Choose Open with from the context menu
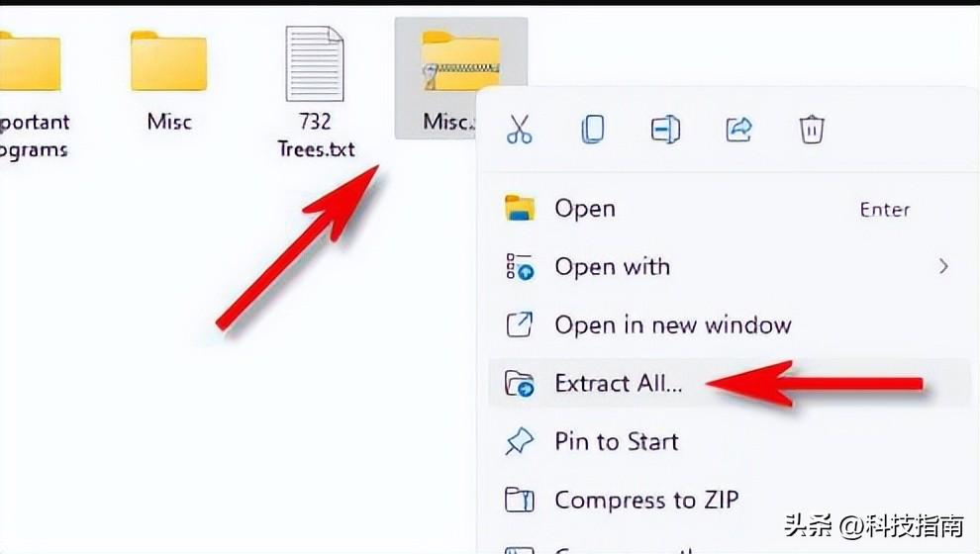980x554 pixels. [729, 267]
